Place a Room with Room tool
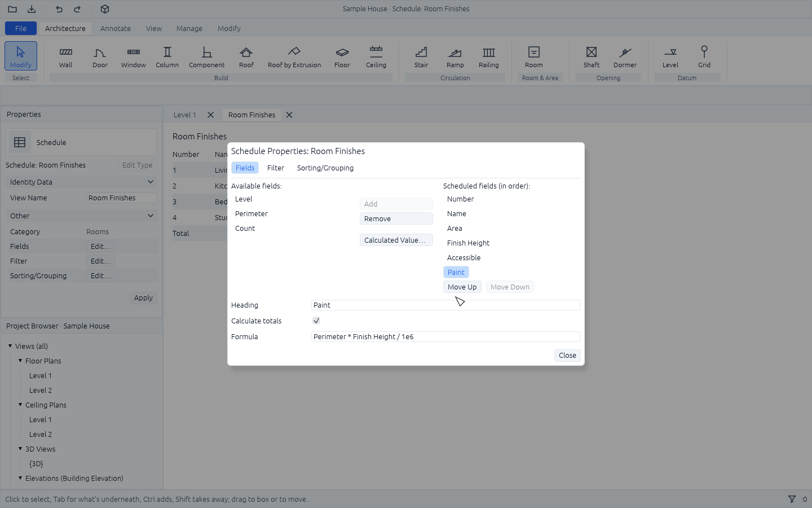812x508 pixels. pos(534,56)
